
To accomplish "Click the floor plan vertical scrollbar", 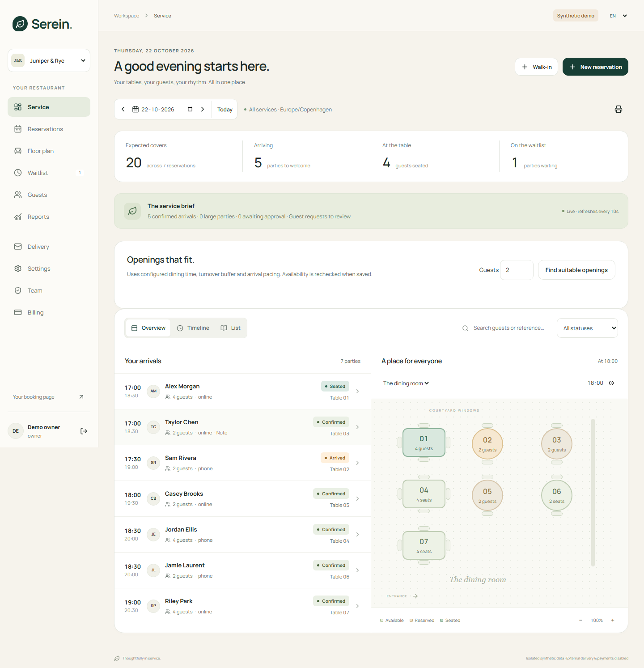I will point(593,493).
